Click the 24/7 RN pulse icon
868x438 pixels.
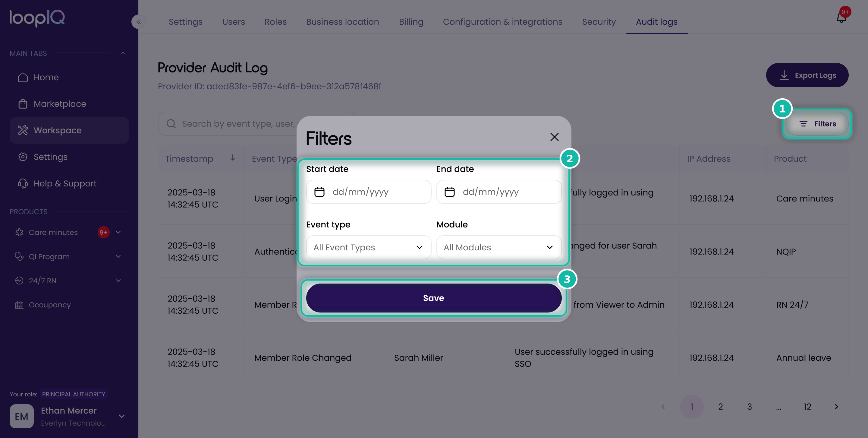coord(19,281)
